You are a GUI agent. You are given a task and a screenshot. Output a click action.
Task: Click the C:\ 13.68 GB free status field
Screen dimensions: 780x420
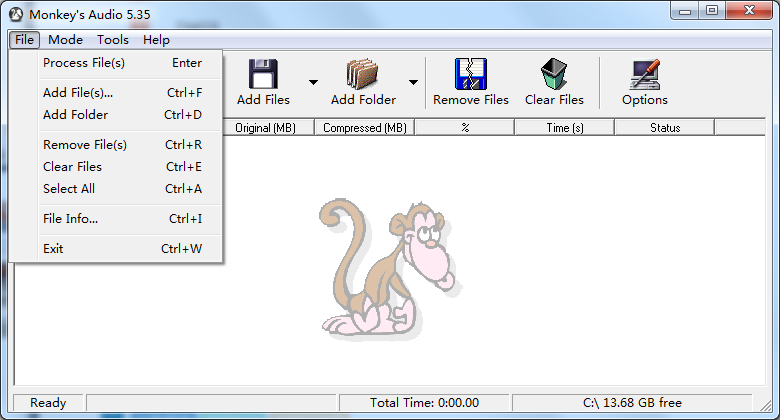coord(632,403)
